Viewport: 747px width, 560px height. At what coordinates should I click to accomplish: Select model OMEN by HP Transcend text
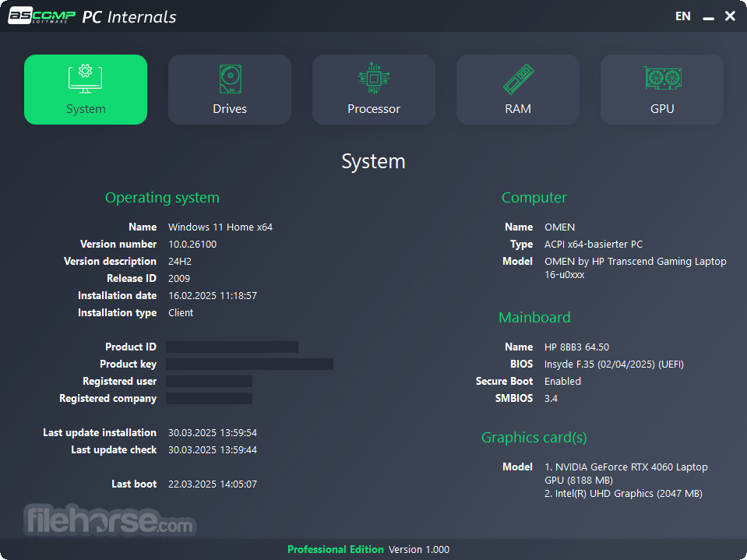tap(636, 268)
